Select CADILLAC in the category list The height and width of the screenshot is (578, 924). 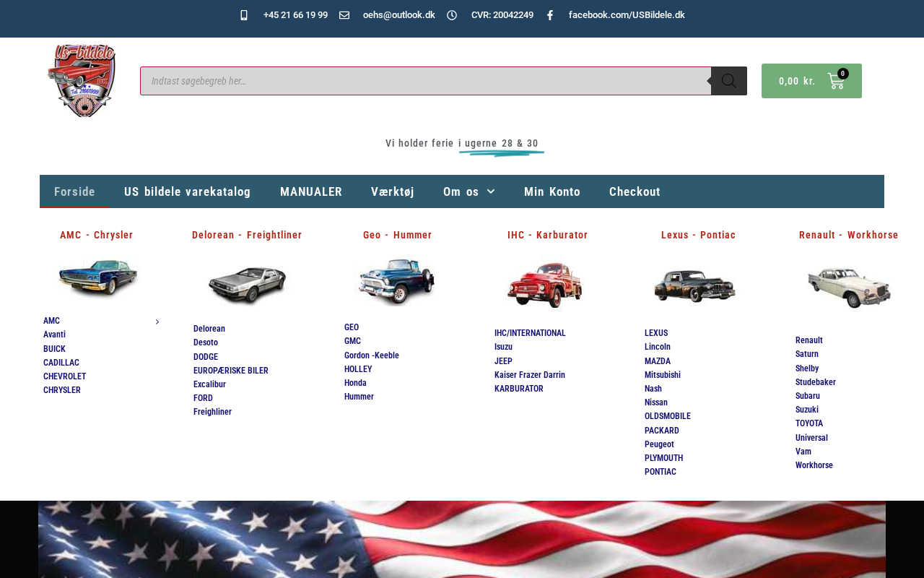point(61,363)
